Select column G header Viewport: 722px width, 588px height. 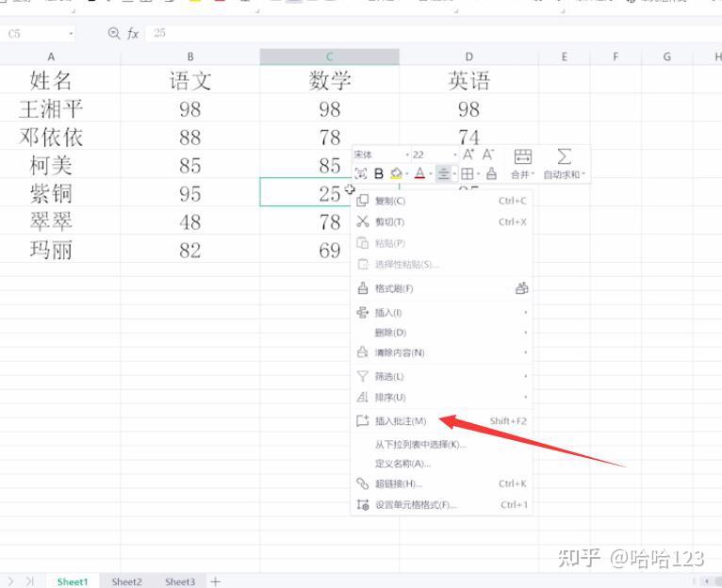[667, 57]
